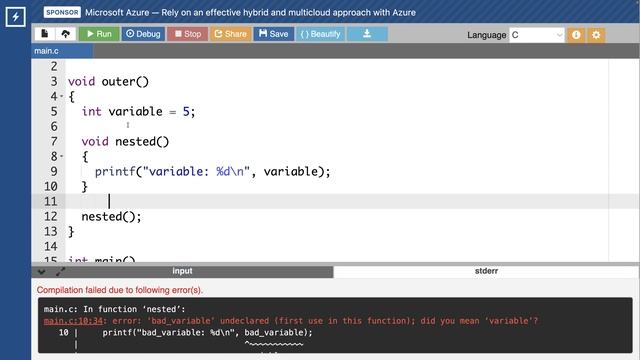Viewport: 640px width, 360px height.
Task: Click the 'main.c: In function 'nested':' line
Action: click(114, 309)
